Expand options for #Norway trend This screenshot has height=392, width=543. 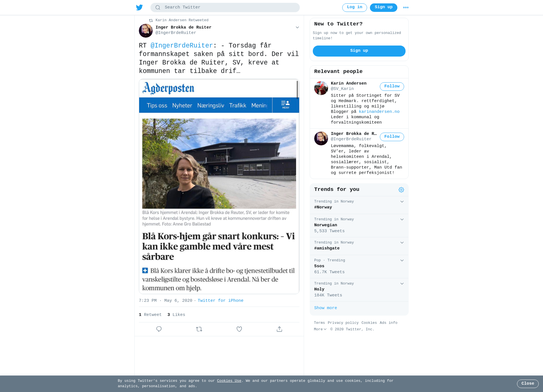point(402,202)
